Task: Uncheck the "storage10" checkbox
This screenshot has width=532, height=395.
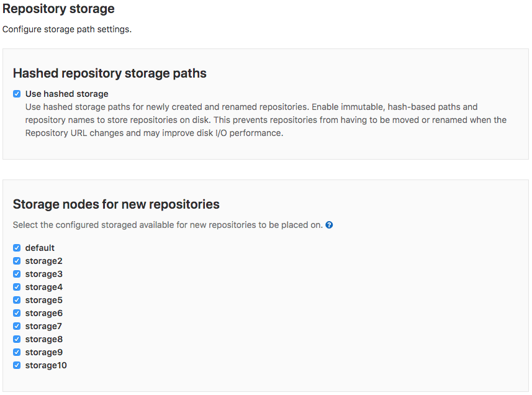Action: (17, 365)
